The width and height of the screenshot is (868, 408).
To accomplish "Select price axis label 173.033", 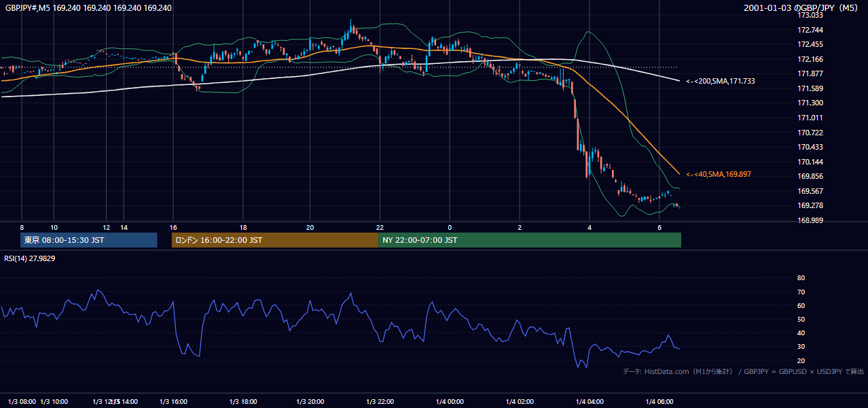I will pyautogui.click(x=809, y=16).
